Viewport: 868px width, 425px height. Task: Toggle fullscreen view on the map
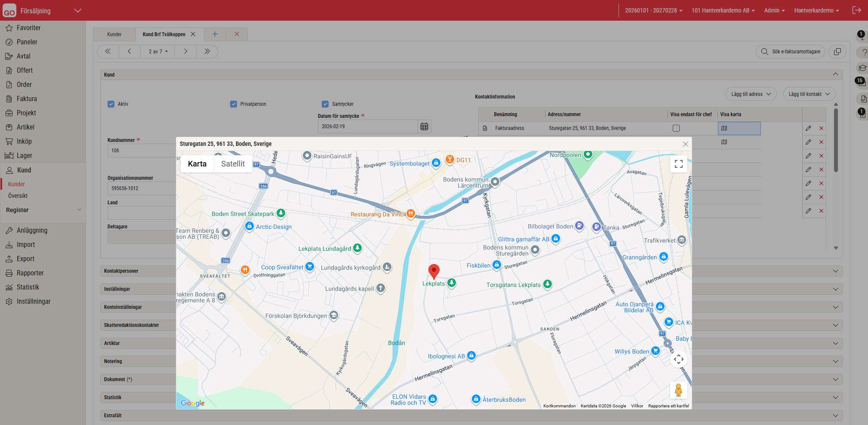(679, 164)
